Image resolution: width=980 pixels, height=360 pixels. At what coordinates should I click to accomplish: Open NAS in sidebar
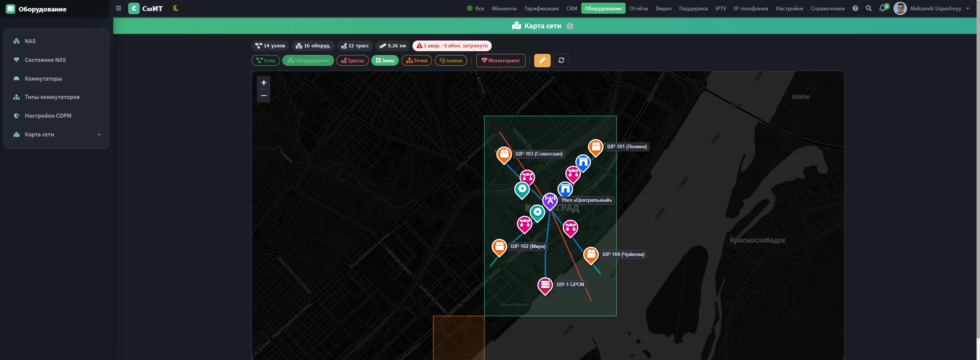[x=56, y=41]
